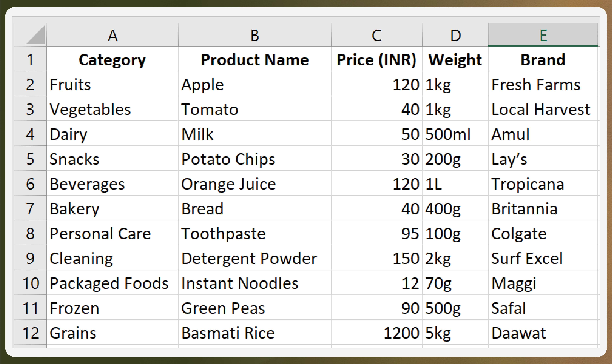Click the Category header cell
This screenshot has height=364, width=612.
(112, 59)
